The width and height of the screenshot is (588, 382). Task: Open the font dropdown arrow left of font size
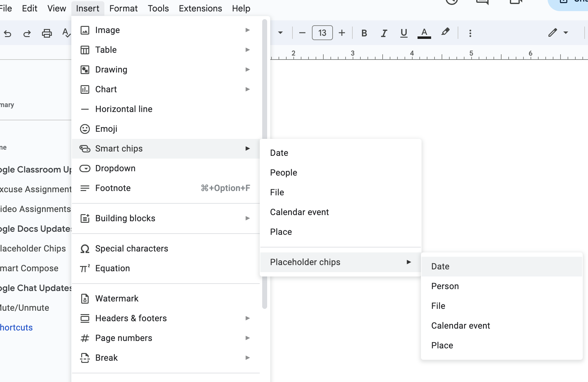pos(280,33)
